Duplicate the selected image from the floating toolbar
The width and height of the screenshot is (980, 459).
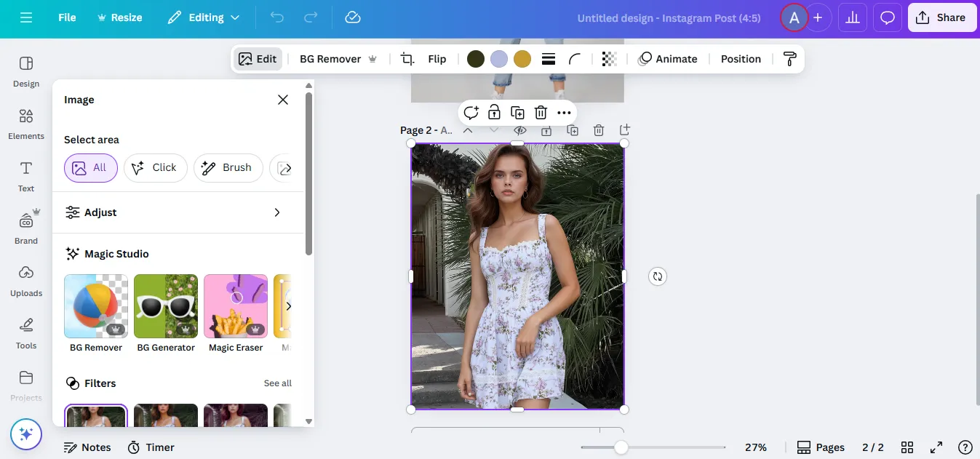[517, 113]
